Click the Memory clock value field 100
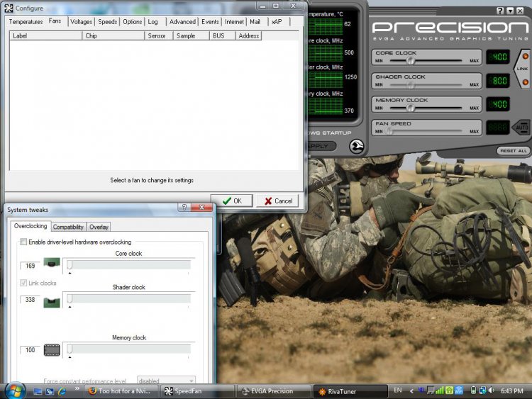532x399 pixels. [30, 350]
